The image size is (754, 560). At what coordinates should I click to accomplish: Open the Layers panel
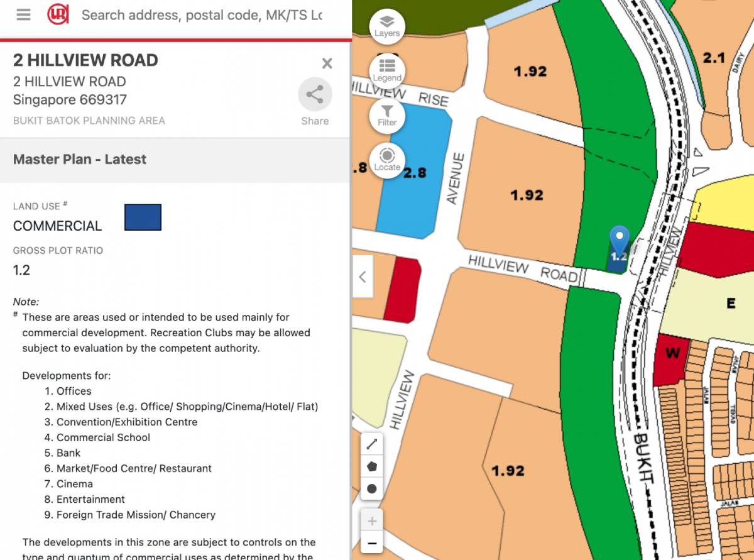(x=387, y=26)
